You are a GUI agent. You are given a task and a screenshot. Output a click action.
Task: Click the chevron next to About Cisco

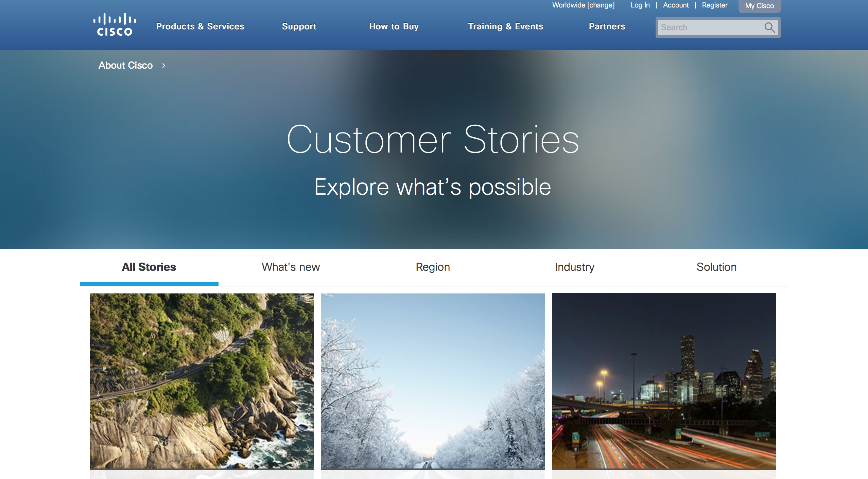pyautogui.click(x=163, y=66)
